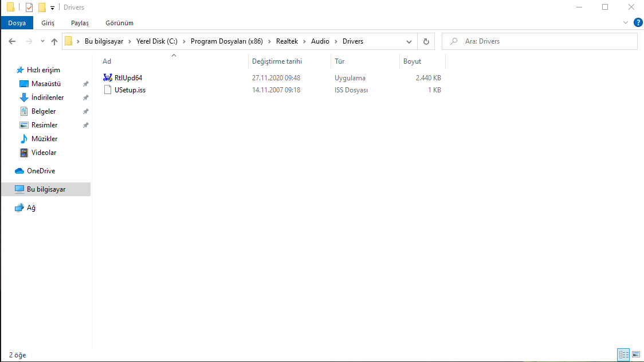Screen dimensions: 644x362
Task: Select OneDrive in navigation pane
Action: coord(41,171)
